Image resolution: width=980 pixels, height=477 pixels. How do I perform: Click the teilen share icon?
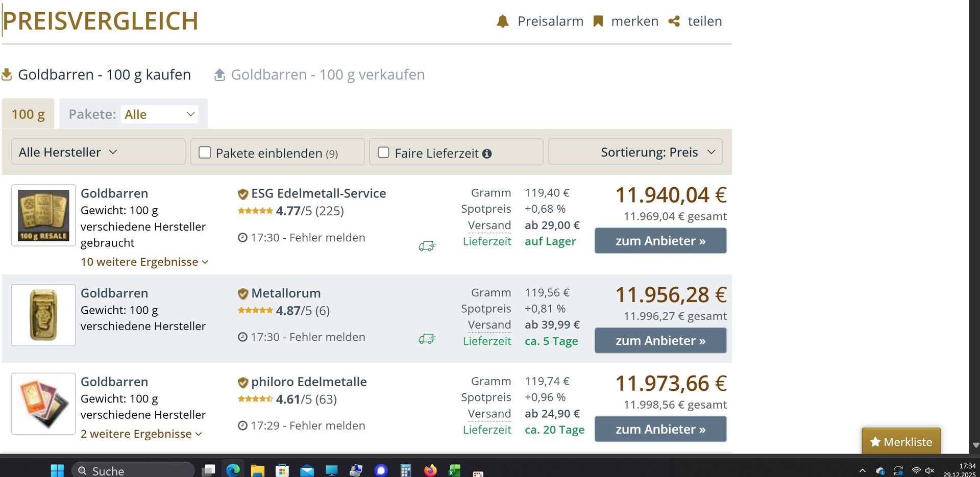(674, 21)
